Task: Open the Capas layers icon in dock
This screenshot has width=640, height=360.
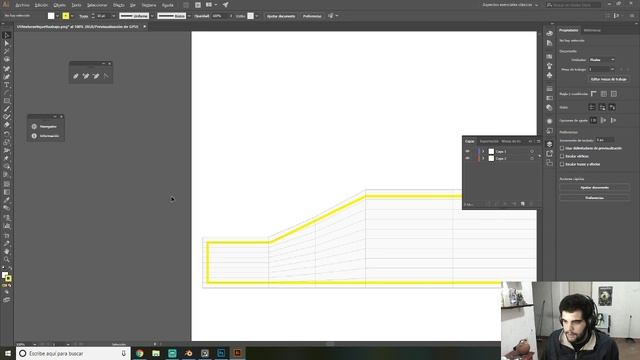Action: [549, 144]
